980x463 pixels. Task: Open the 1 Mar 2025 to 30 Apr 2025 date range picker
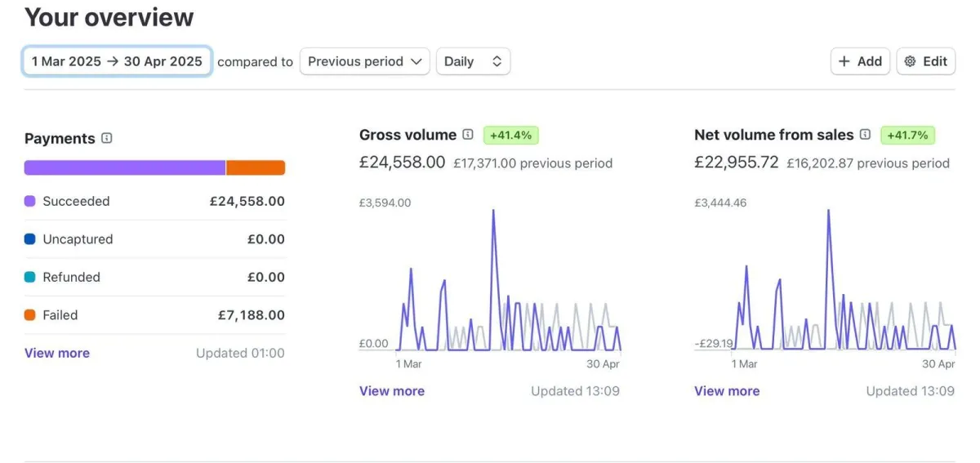tap(117, 61)
